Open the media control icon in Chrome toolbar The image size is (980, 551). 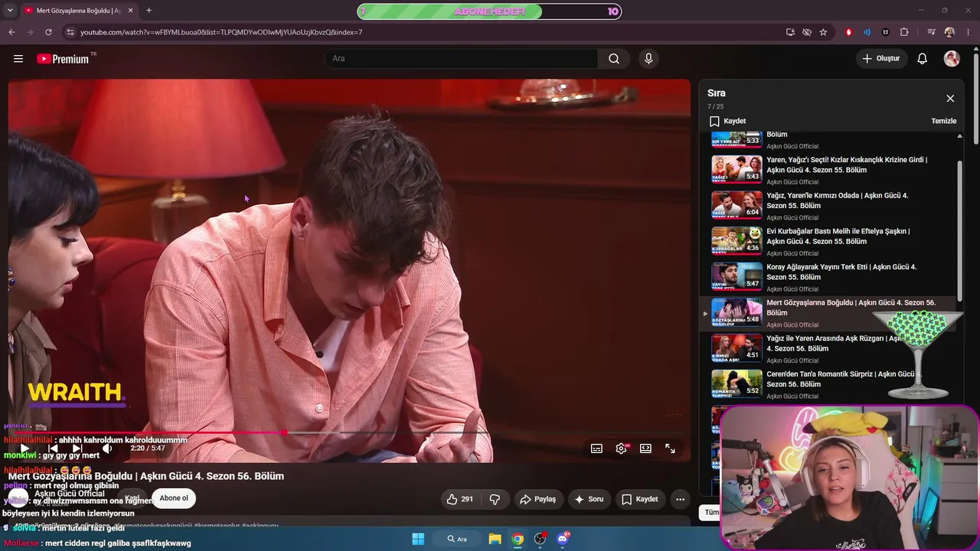click(x=931, y=32)
